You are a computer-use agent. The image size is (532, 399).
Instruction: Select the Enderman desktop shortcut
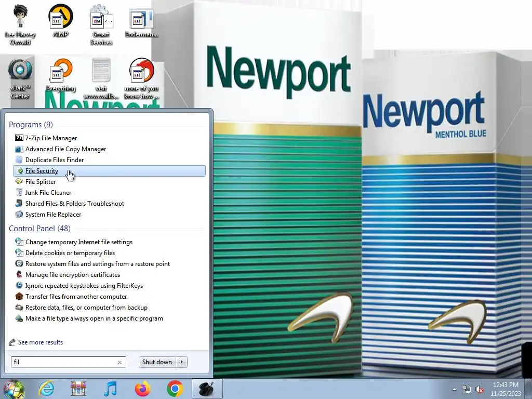[x=141, y=21]
